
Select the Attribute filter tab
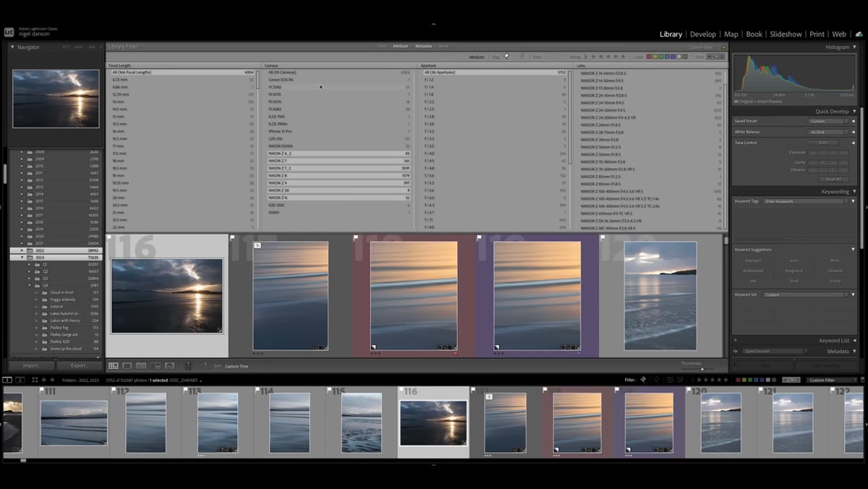pyautogui.click(x=400, y=46)
